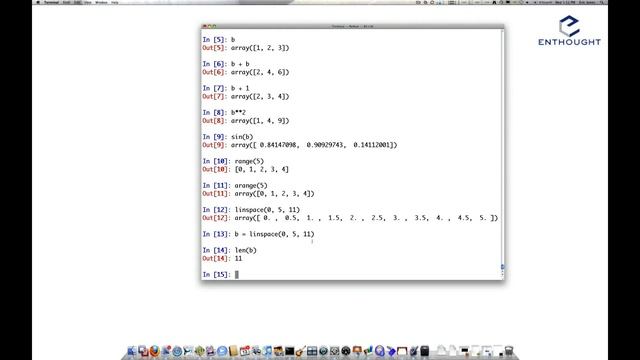Open the Help menu in menu bar
Screen dimensions: 640x360
[x=115, y=2]
